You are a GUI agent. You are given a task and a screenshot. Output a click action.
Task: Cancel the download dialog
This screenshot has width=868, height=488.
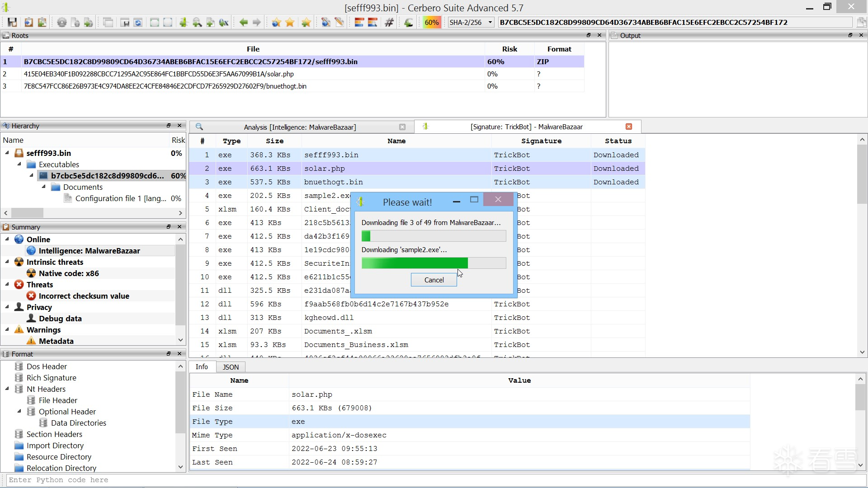pos(434,280)
